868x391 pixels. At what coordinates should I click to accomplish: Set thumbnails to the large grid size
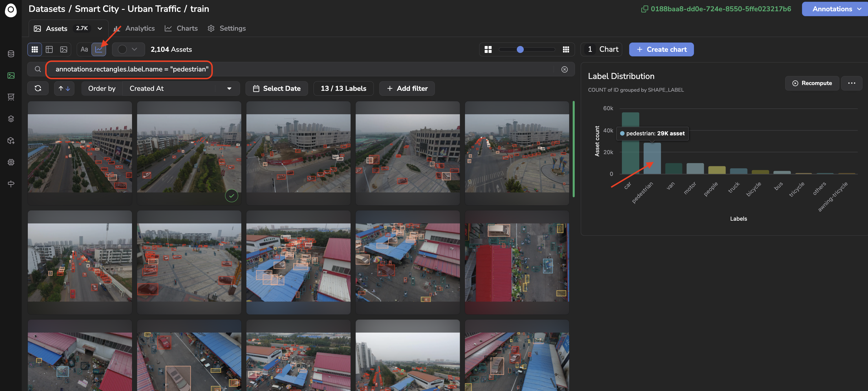coord(488,49)
